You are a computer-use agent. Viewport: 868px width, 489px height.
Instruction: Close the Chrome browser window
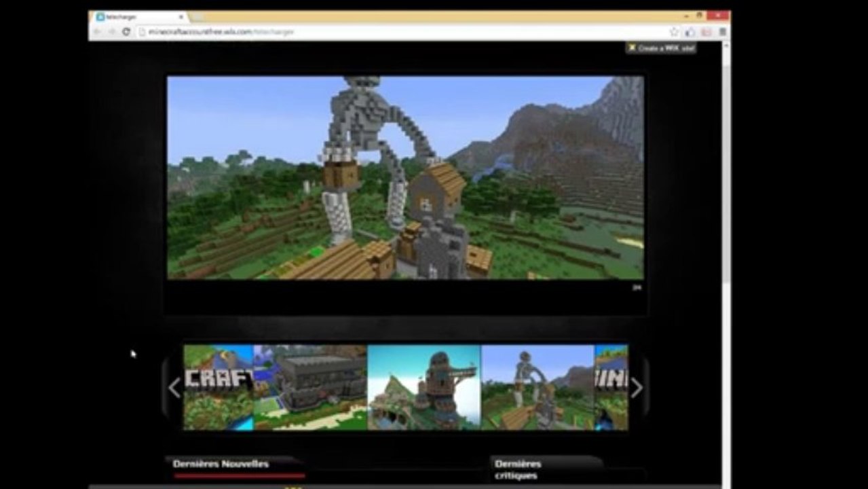tap(718, 15)
